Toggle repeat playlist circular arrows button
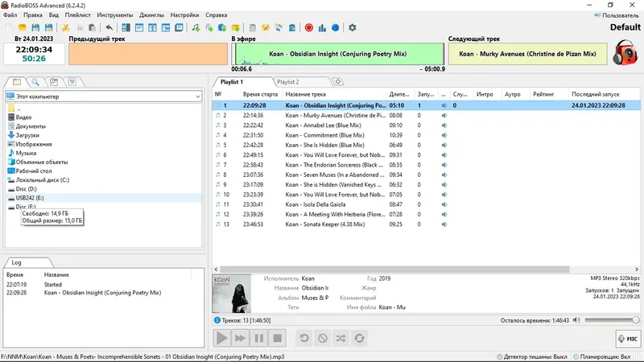This screenshot has width=644, height=362. (359, 338)
